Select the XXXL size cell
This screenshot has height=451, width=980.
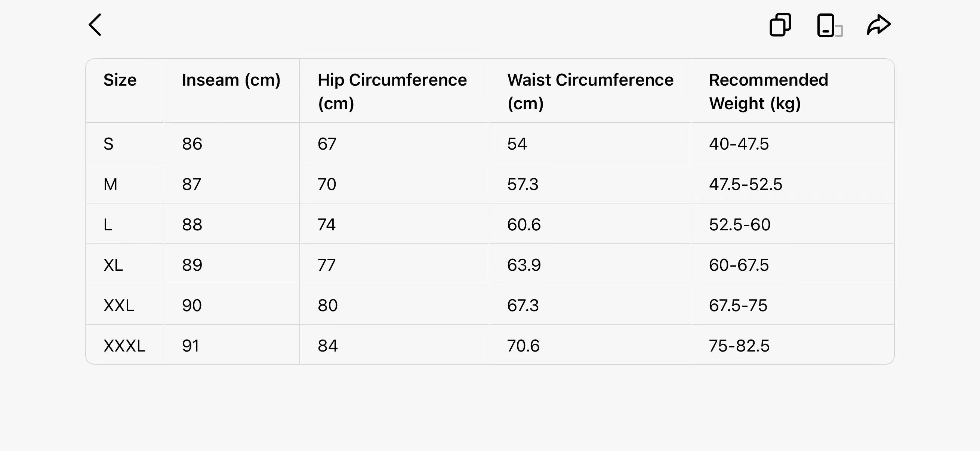click(124, 346)
